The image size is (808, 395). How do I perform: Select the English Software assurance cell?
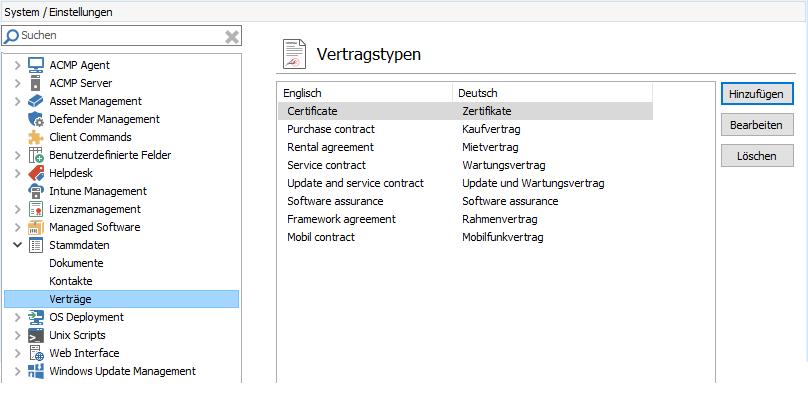tap(335, 201)
